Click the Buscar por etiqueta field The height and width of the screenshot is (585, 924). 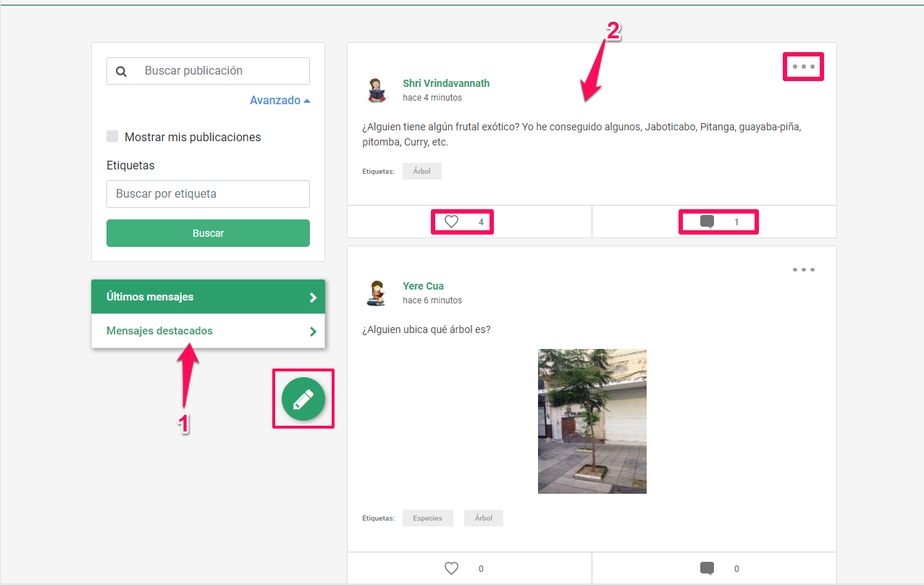(x=208, y=194)
